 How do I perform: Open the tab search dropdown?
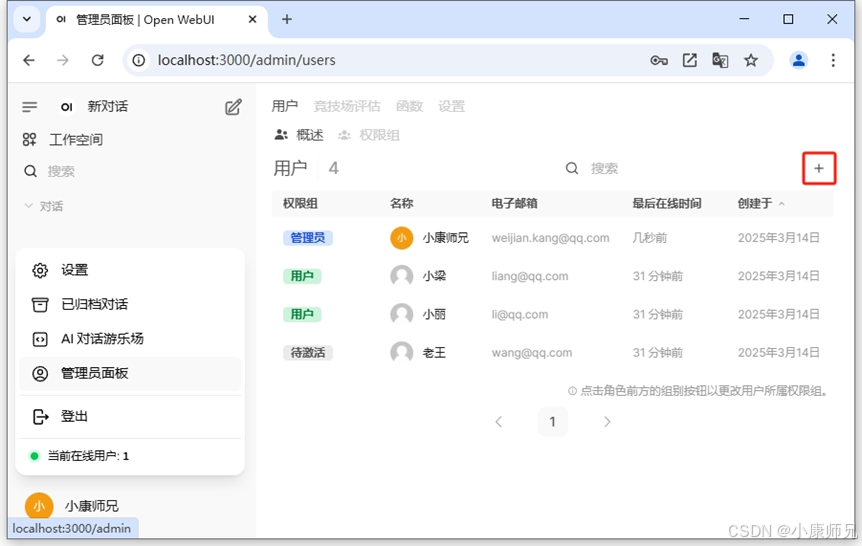pos(26,19)
